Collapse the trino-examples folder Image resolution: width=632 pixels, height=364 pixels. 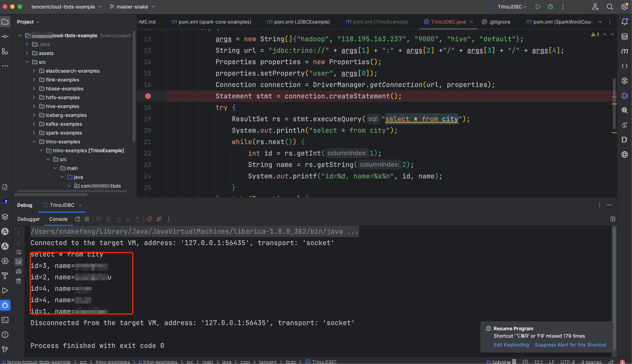click(x=34, y=142)
